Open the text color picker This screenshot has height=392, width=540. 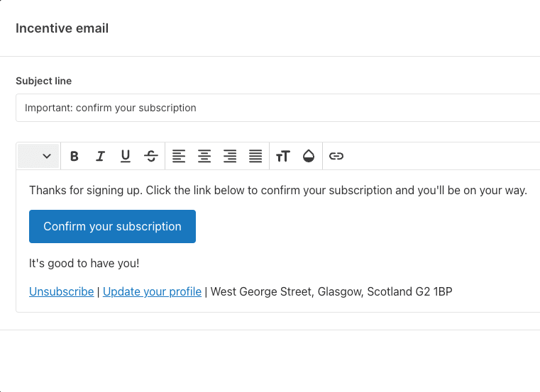(309, 156)
